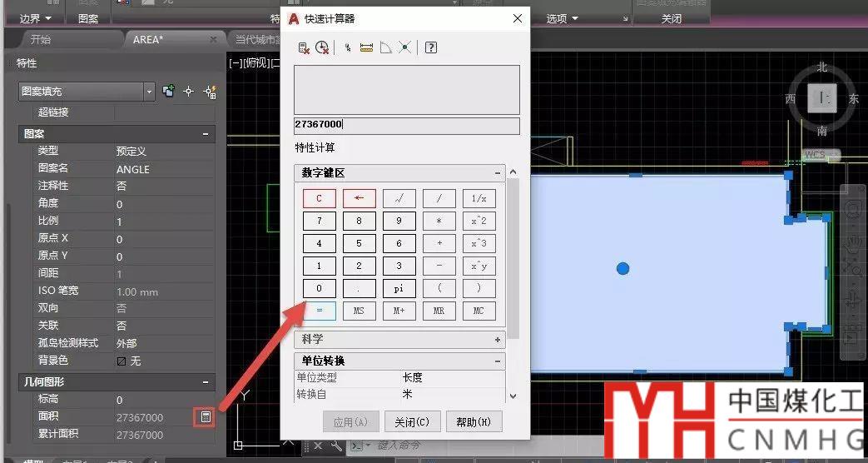Screen dimensions: 868x463
Task: Expand the 科学 section
Action: (x=498, y=340)
